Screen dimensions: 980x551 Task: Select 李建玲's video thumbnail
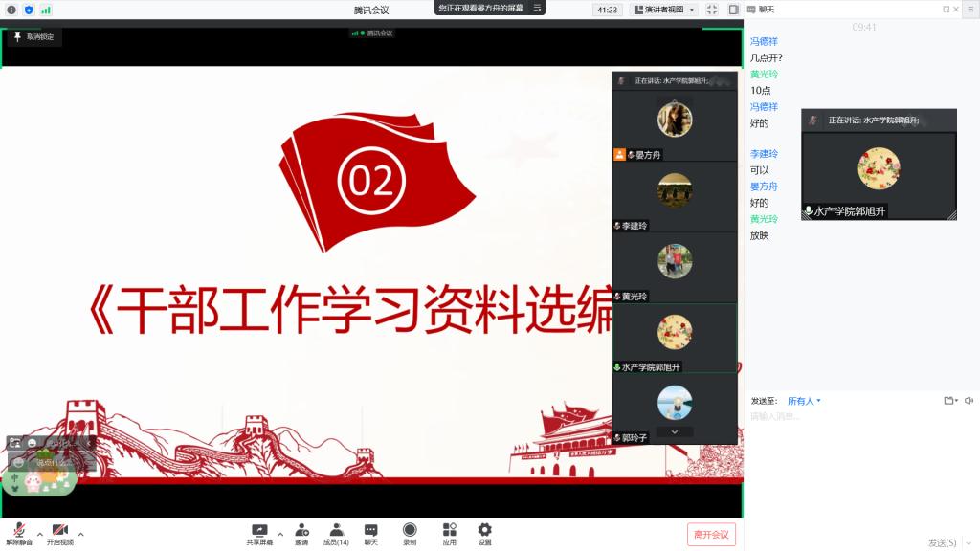click(x=675, y=196)
